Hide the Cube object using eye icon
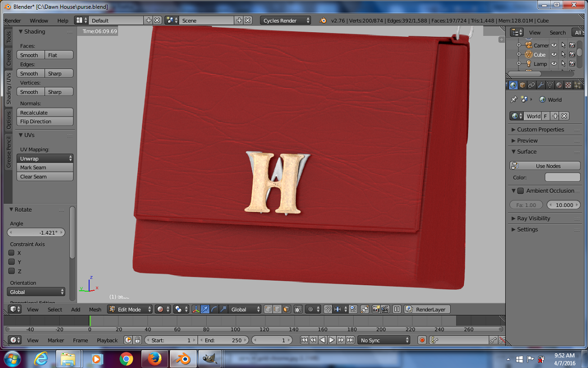Image resolution: width=588 pixels, height=368 pixels. pyautogui.click(x=554, y=55)
